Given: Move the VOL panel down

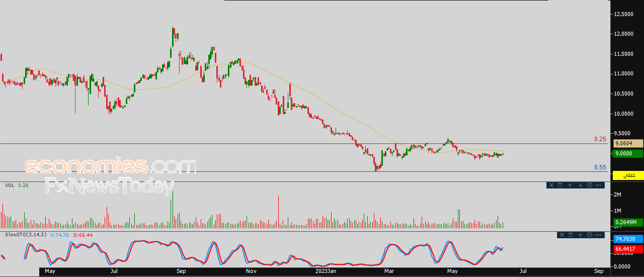Looking at the screenshot, I should click(x=580, y=185).
